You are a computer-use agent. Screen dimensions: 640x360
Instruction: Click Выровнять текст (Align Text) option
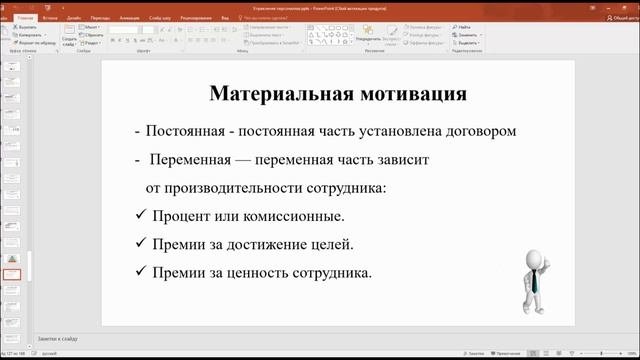pos(263,35)
